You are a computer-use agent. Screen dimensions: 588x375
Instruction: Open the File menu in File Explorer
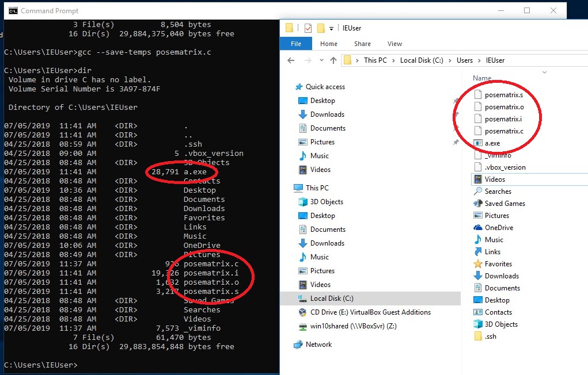(x=295, y=43)
